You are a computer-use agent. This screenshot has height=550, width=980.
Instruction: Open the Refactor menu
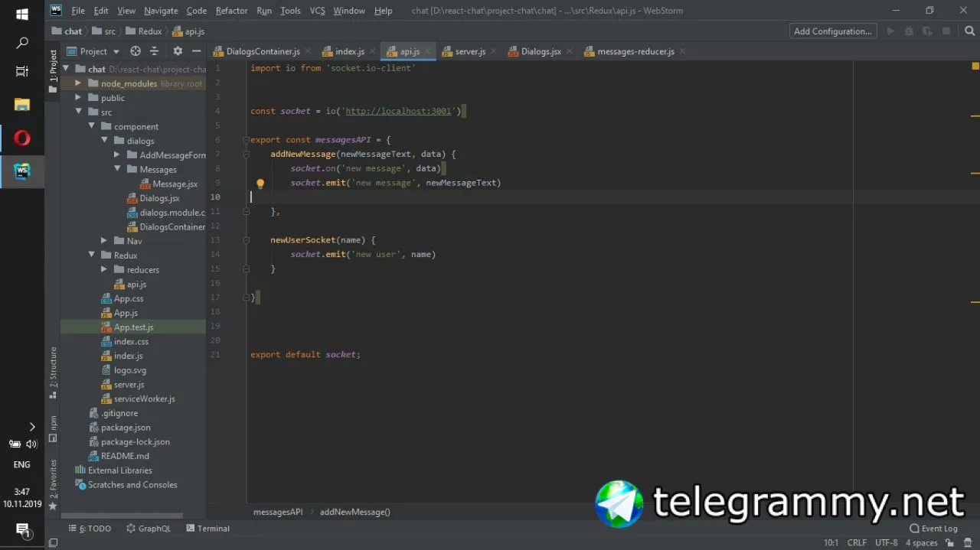tap(231, 11)
